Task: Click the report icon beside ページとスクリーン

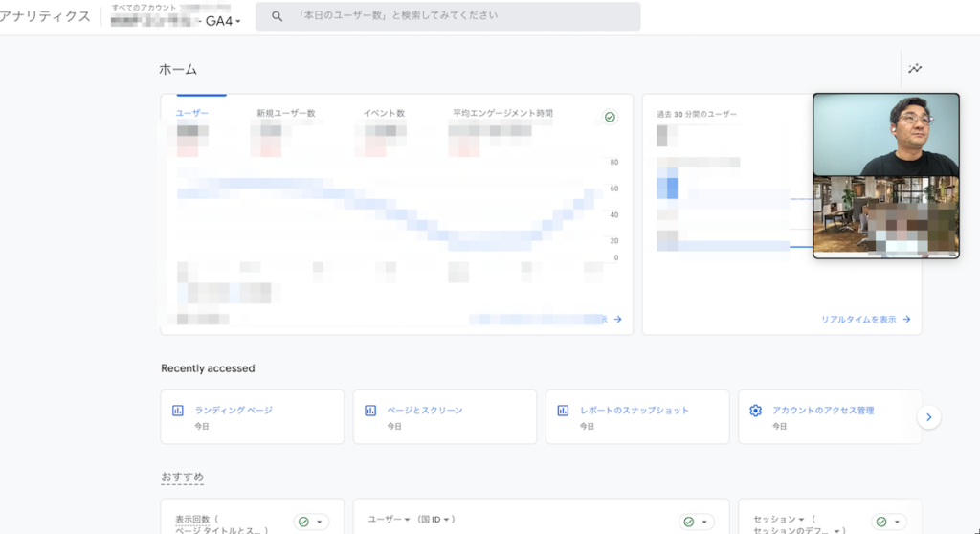Action: tap(370, 411)
